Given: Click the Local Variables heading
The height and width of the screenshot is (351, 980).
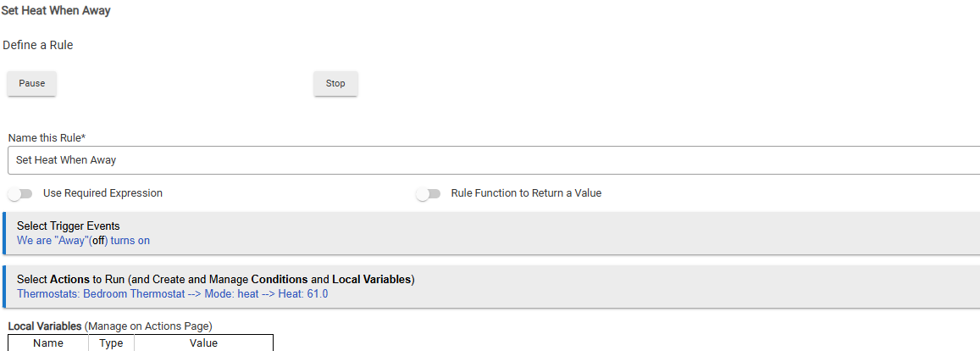Looking at the screenshot, I should [x=44, y=326].
